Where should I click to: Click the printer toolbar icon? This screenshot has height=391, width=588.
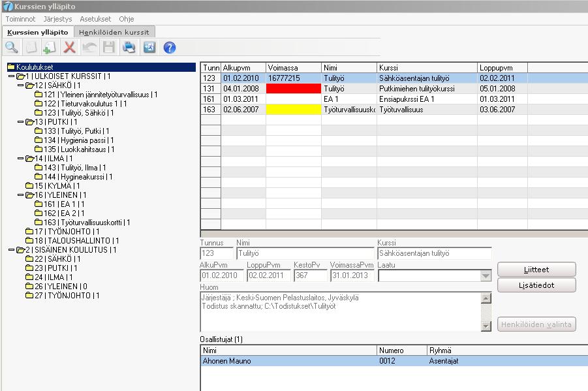(x=129, y=47)
